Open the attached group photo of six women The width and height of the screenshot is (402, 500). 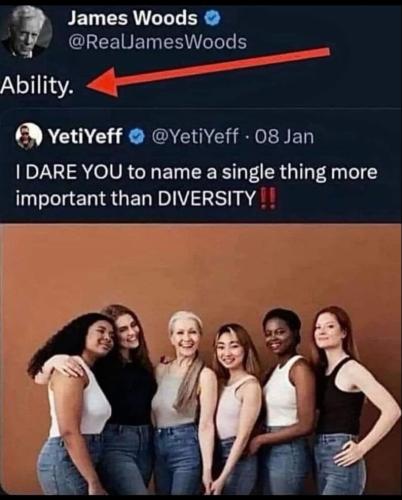pos(201,359)
